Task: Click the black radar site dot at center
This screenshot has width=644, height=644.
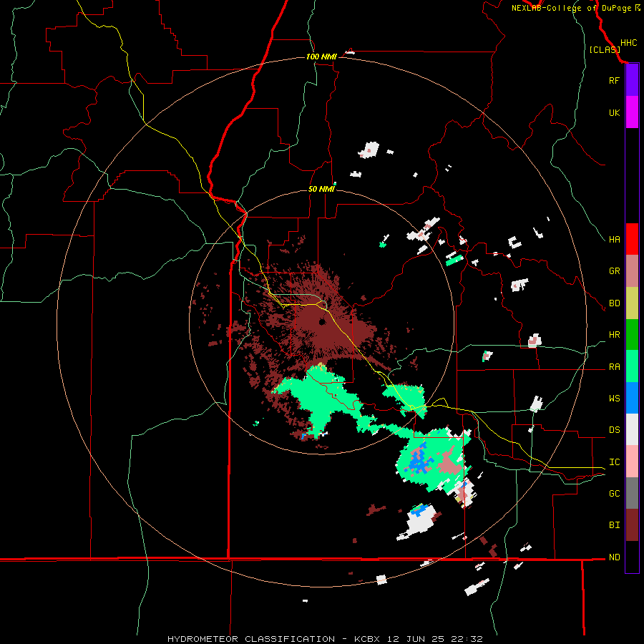Action: coord(322,322)
